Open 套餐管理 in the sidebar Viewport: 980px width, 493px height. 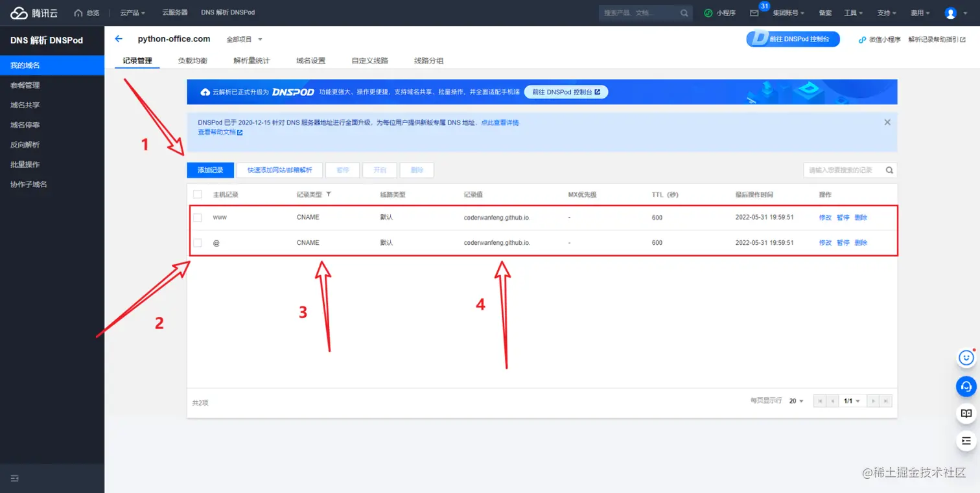(52, 85)
